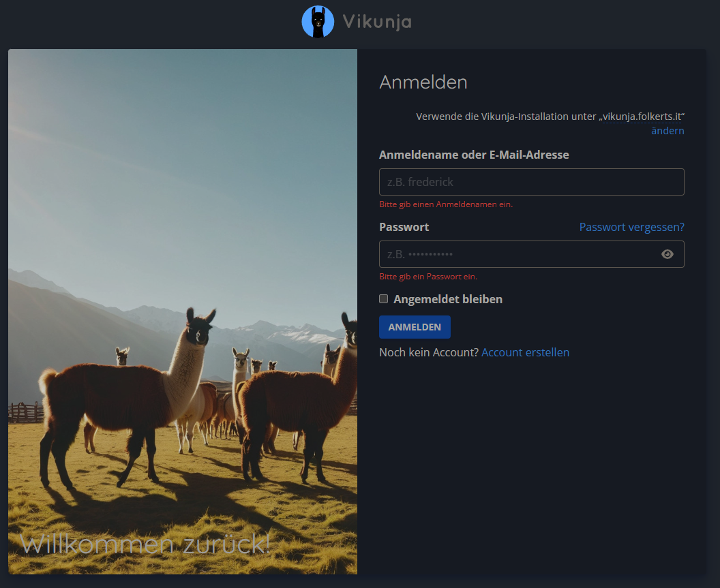
Task: Click the 'Anmeldename oder E-Mail-Adresse' field label
Action: (x=474, y=155)
